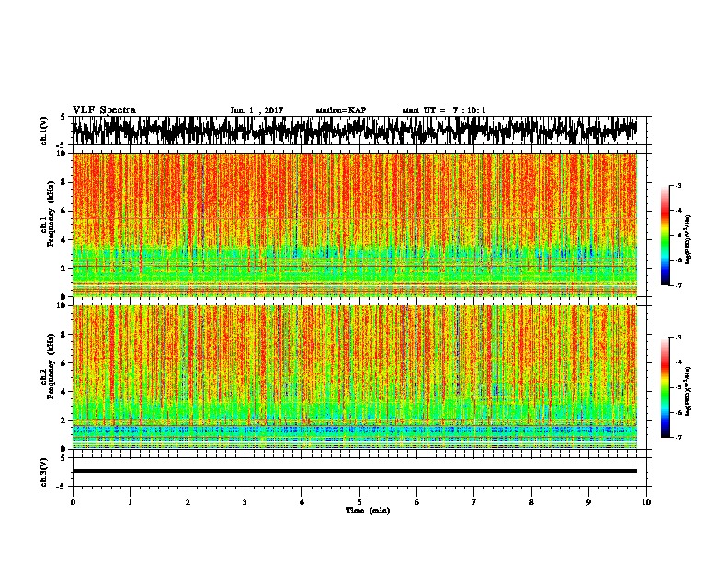Click the ch.1 frequency axis "6" tick label

(64, 212)
